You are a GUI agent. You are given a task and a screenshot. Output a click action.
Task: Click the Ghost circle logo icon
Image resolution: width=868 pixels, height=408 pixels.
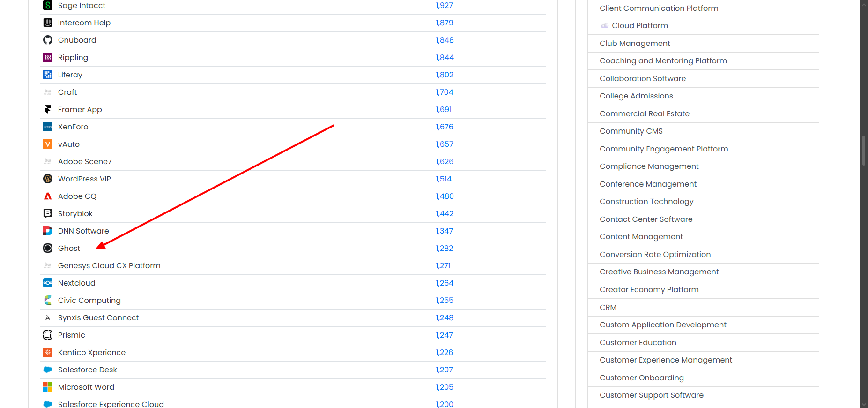coord(48,248)
